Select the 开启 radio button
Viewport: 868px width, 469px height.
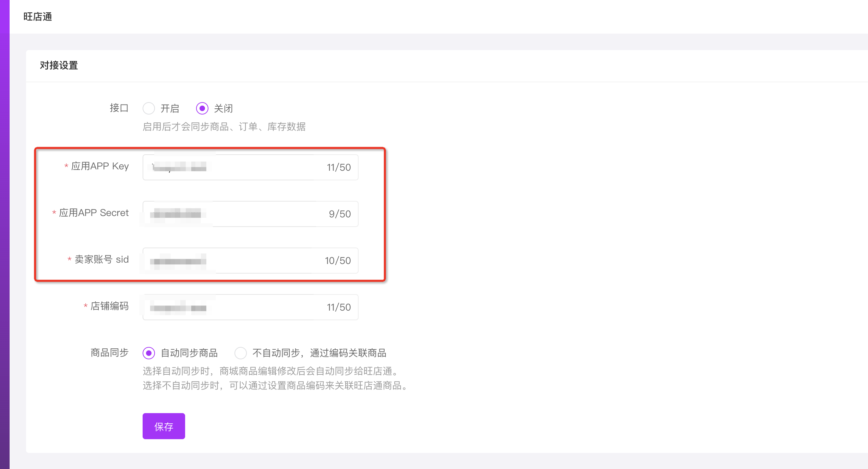coord(149,108)
